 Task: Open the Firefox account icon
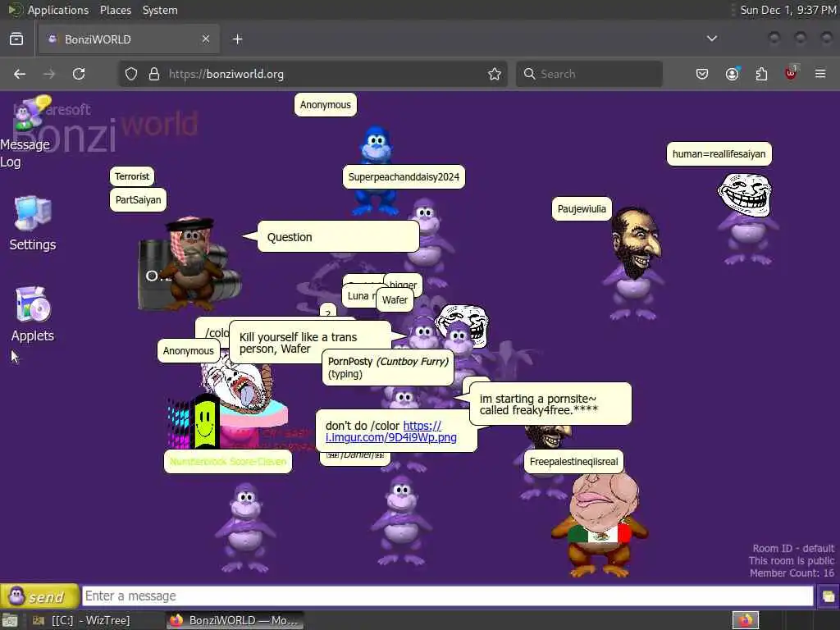[x=732, y=74]
